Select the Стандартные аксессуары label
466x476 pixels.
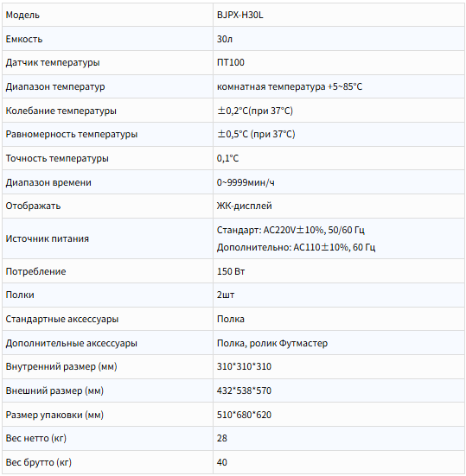pos(62,320)
